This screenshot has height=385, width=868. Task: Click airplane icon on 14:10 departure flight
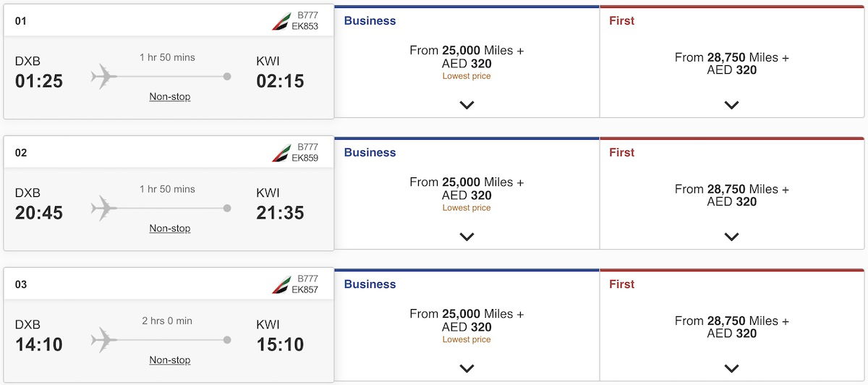(x=104, y=339)
